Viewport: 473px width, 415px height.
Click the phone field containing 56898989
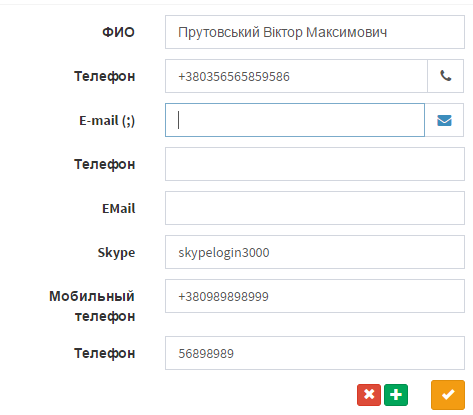click(x=315, y=353)
